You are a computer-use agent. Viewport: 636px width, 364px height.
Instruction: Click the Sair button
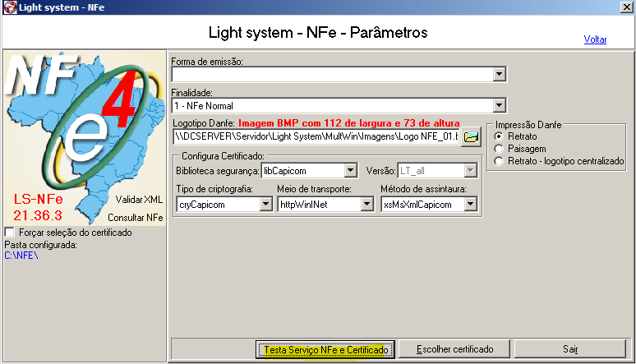tap(570, 349)
